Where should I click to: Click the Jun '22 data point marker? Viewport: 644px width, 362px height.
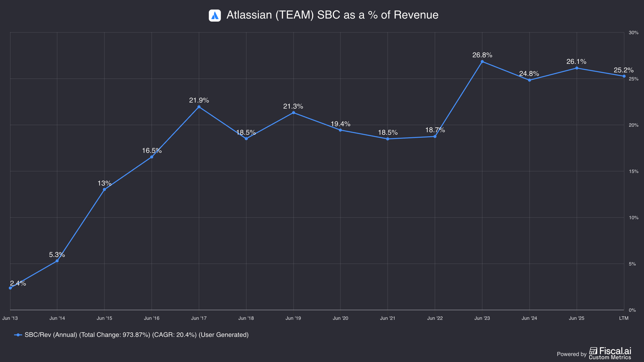pyautogui.click(x=435, y=136)
